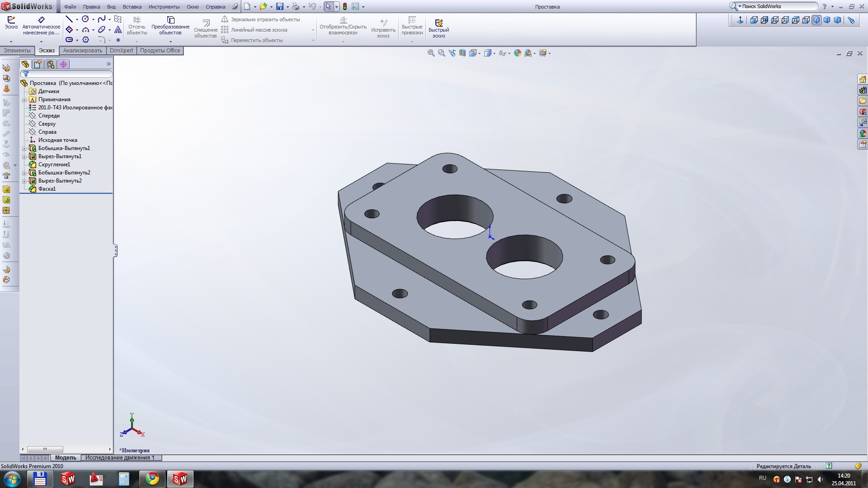The image size is (868, 488).
Task: Switch to the Анализировать tab
Action: 83,51
